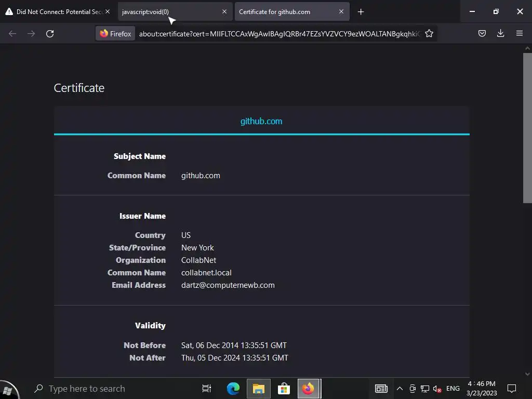Screen dimensions: 532x399
Task: Click the Firefox taskbar icon
Action: click(309, 389)
